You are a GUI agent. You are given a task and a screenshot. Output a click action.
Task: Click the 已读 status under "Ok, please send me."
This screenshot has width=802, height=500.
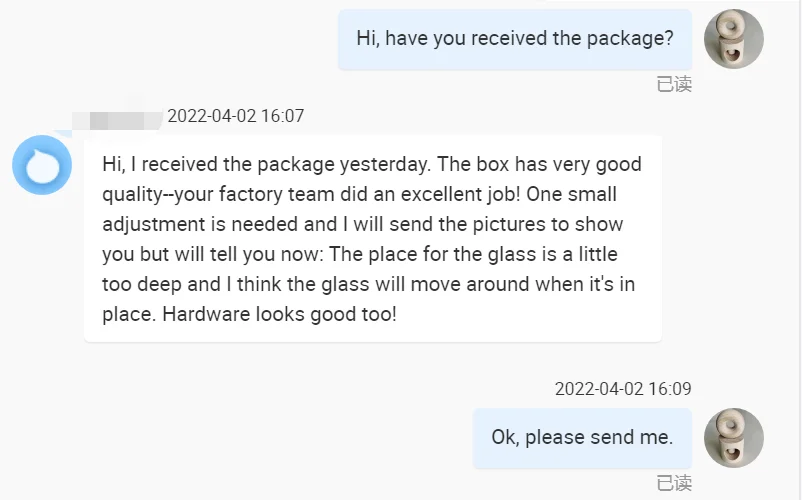pos(674,484)
